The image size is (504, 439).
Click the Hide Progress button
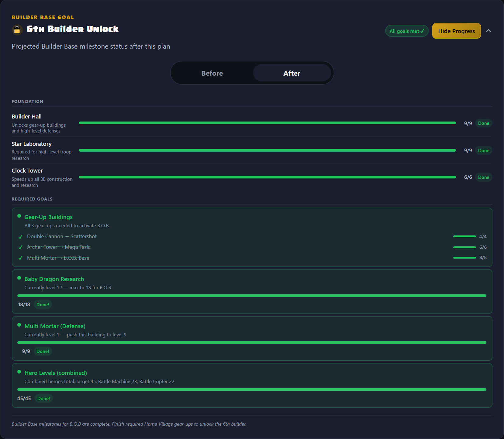[x=456, y=31]
